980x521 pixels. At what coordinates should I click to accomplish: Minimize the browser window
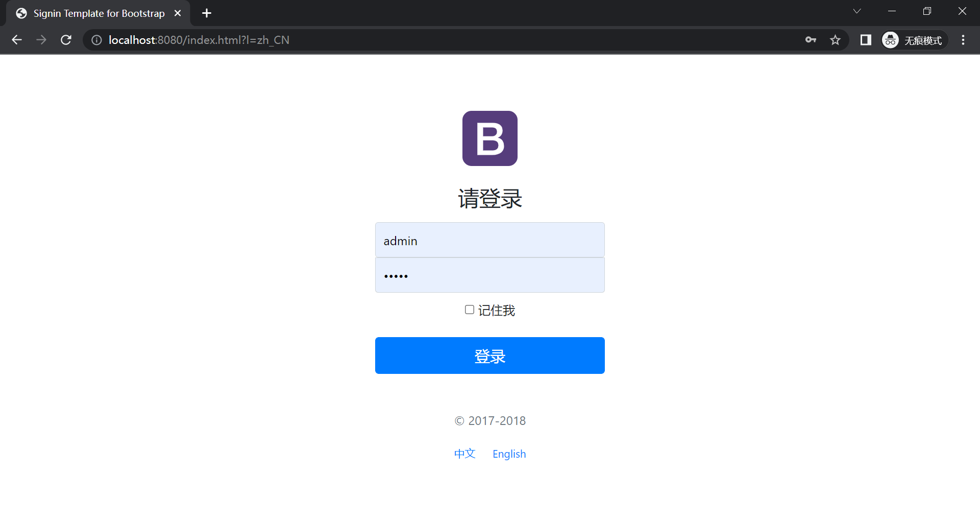892,11
